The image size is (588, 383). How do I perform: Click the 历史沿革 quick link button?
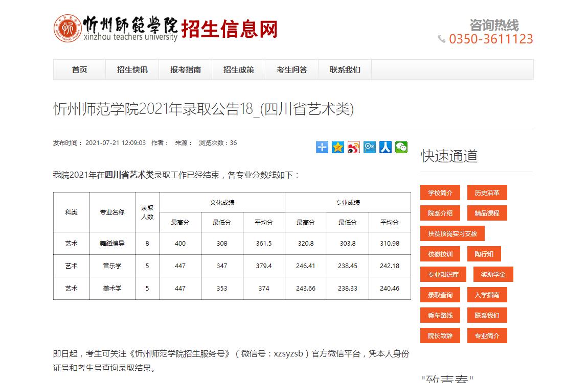point(487,193)
